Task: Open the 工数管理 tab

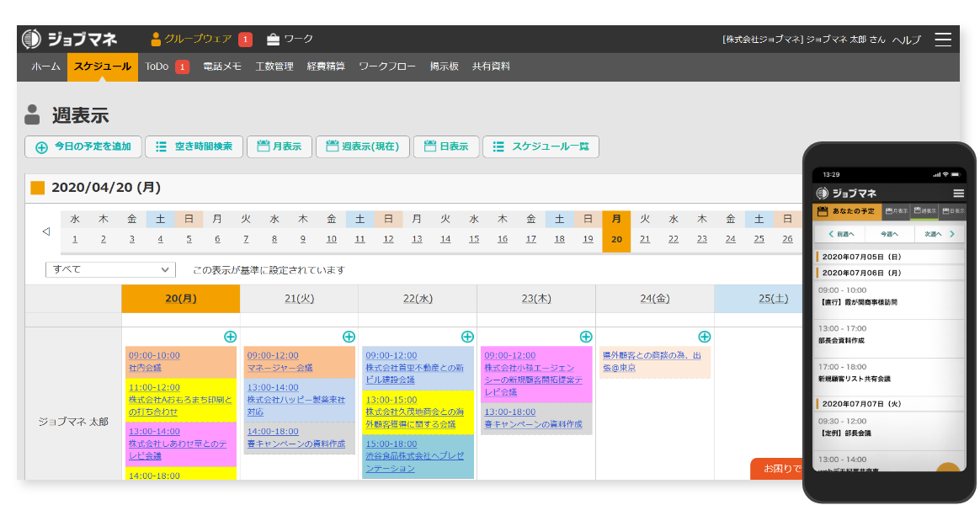Action: (x=274, y=66)
